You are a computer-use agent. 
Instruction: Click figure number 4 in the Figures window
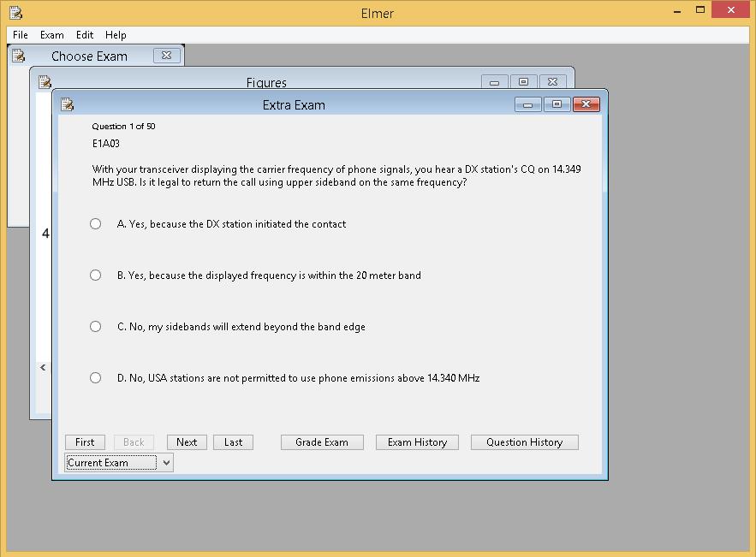pos(44,233)
